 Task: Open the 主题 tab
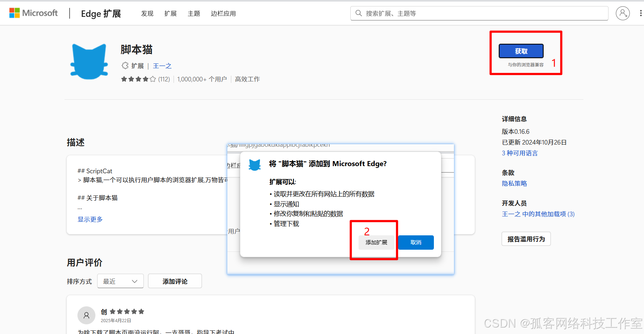tap(194, 14)
